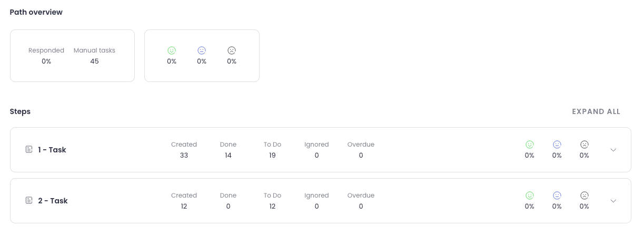
Task: Open the 1 - Task step title
Action: coord(52,150)
